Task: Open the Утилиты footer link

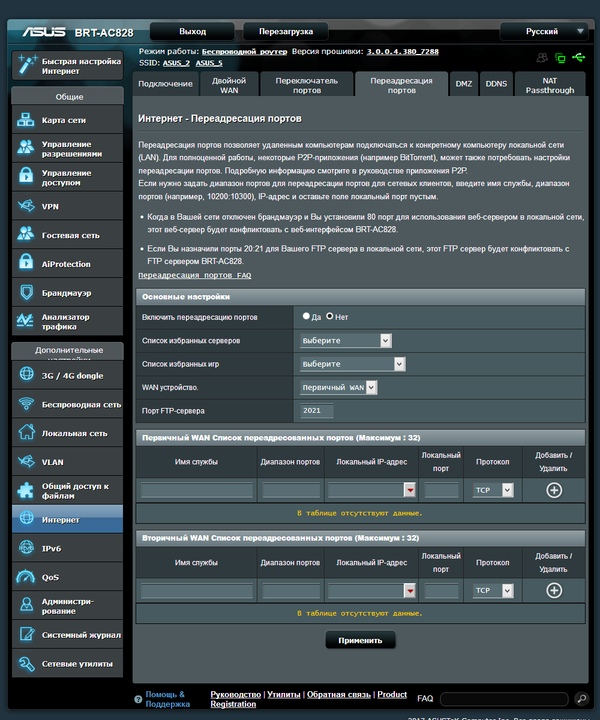Action: click(284, 694)
